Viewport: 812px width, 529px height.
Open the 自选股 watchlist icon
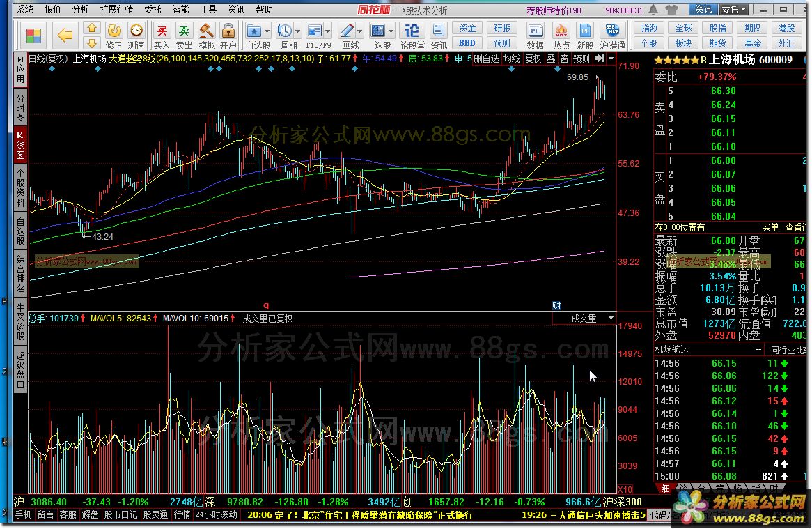[253, 31]
